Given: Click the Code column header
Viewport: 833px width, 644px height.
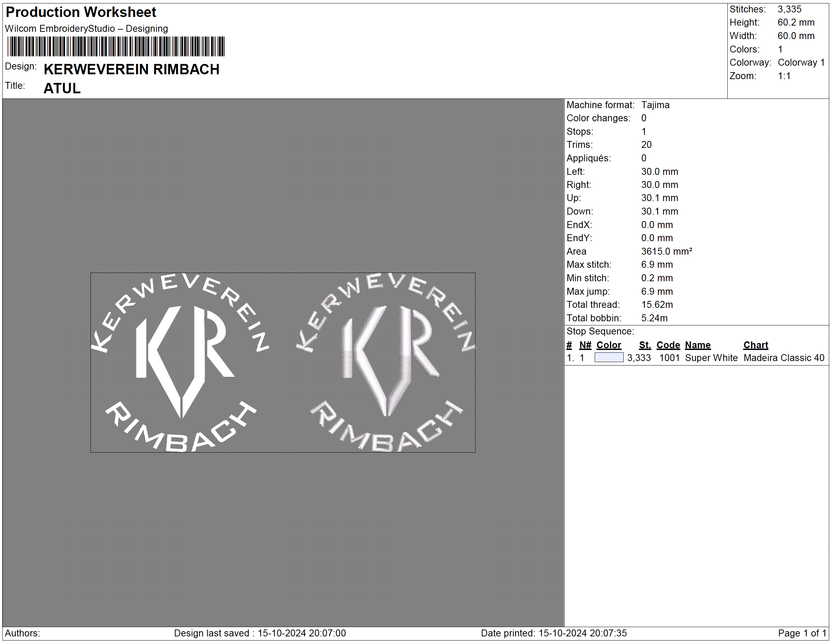Looking at the screenshot, I should [x=668, y=345].
